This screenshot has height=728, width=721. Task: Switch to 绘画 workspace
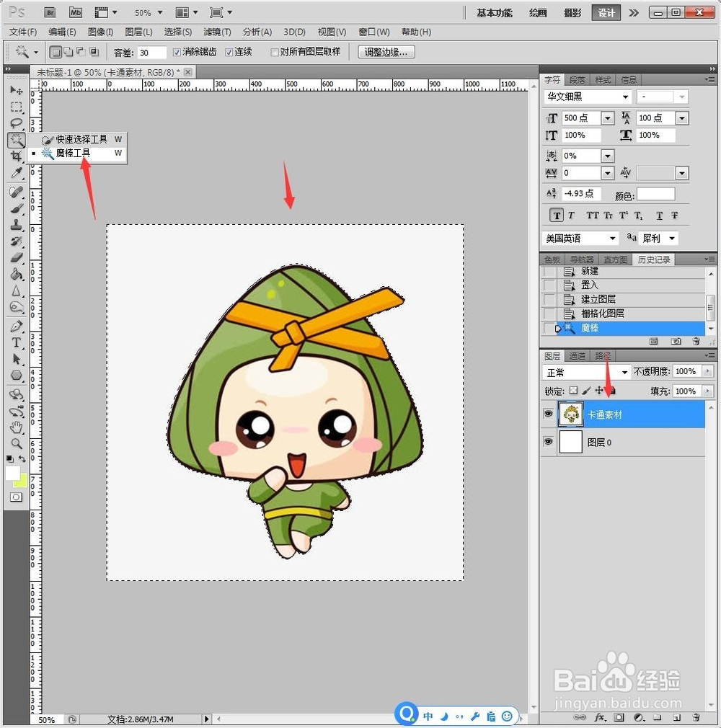(x=537, y=13)
